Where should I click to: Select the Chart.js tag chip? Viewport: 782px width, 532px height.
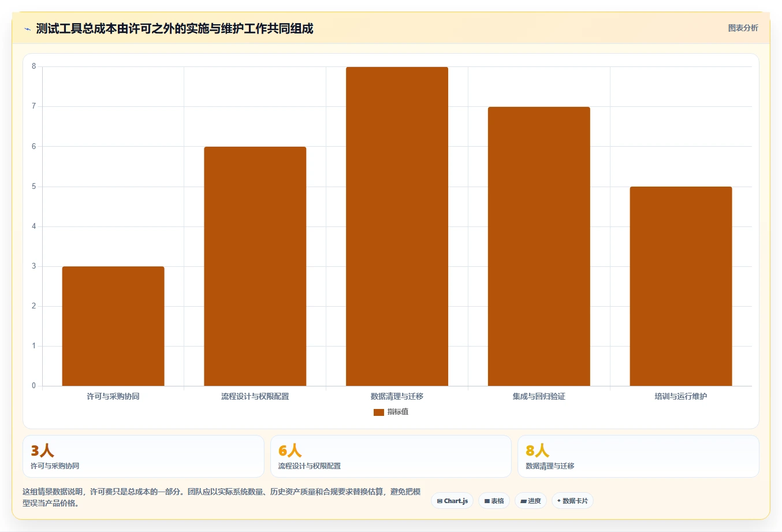[452, 501]
